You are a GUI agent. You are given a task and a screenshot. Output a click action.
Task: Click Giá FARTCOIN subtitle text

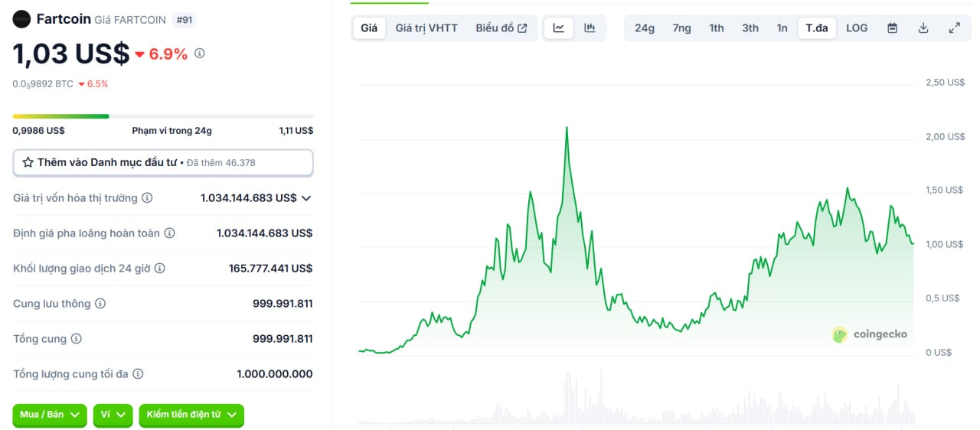[x=130, y=20]
